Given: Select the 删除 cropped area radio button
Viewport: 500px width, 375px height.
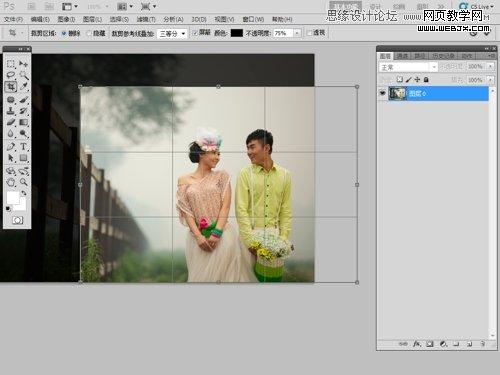Looking at the screenshot, I should (x=64, y=33).
